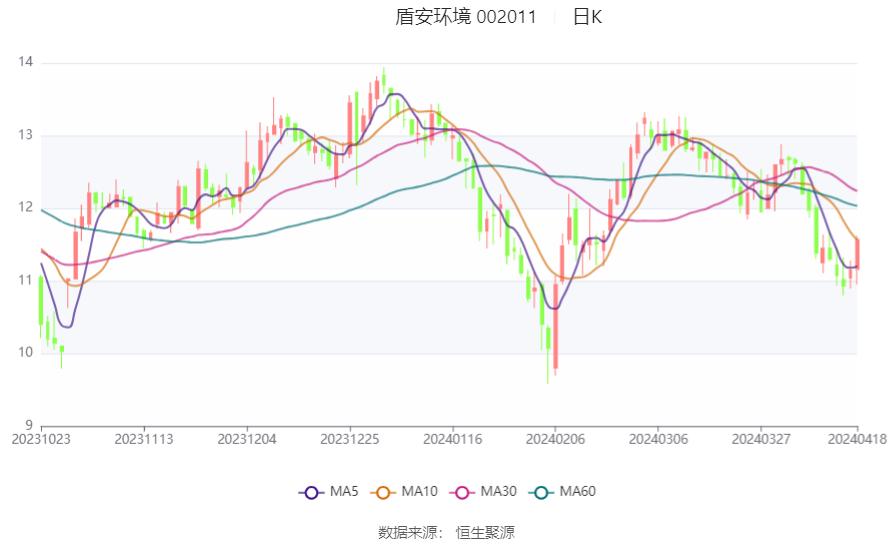Select the 20231113 date on the x-axis
The image size is (893, 542).
(x=144, y=438)
